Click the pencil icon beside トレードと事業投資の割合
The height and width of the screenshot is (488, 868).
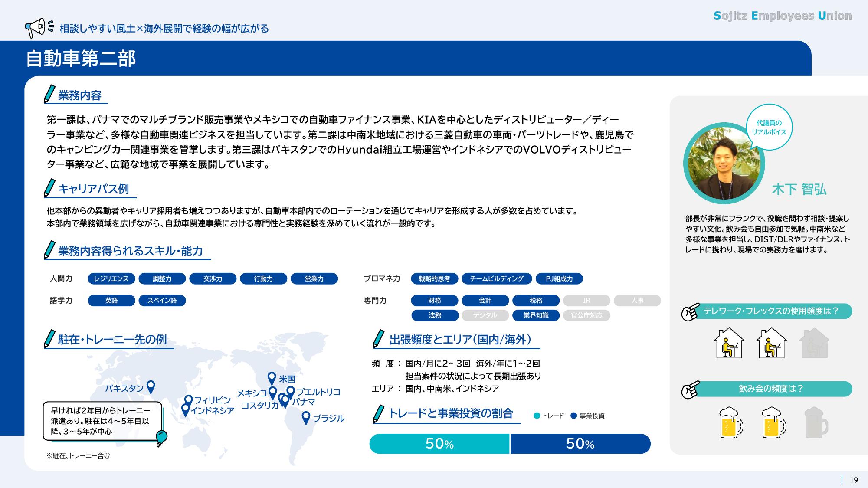click(x=379, y=414)
